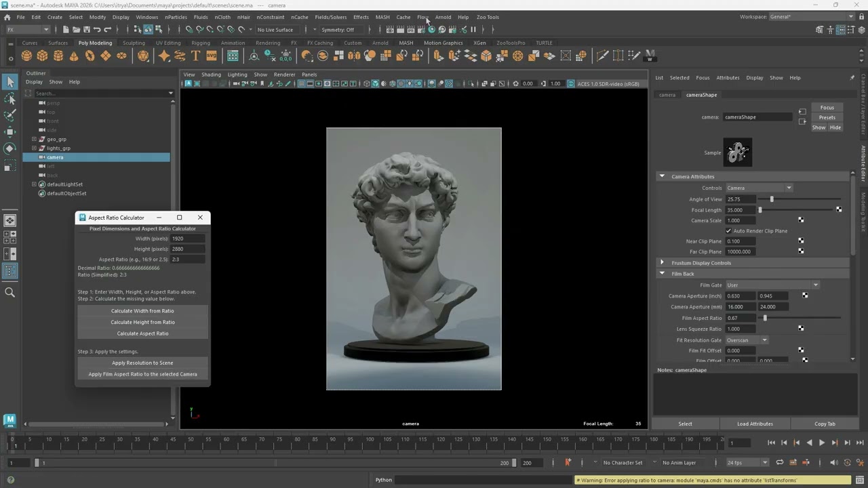Expand the geo_grp node in Outliner

tap(34, 139)
